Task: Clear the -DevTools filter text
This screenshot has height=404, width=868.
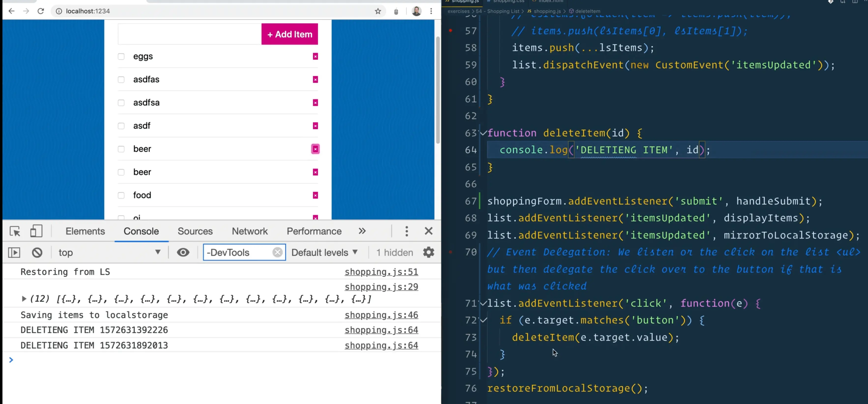Action: click(x=277, y=253)
